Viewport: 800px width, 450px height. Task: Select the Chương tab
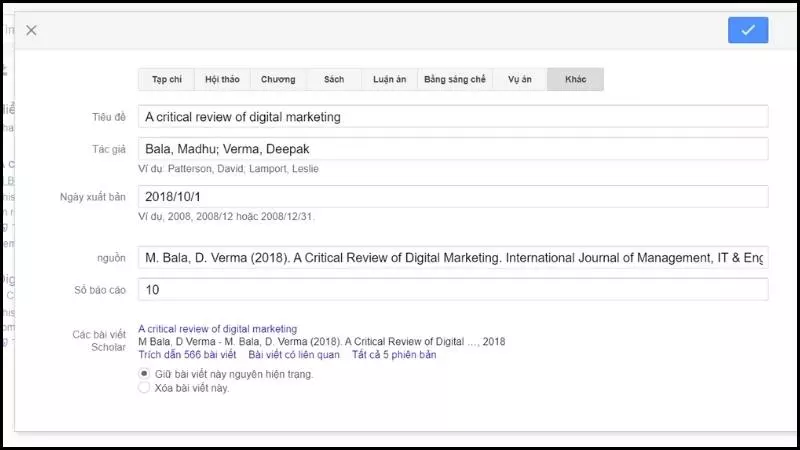tap(278, 80)
